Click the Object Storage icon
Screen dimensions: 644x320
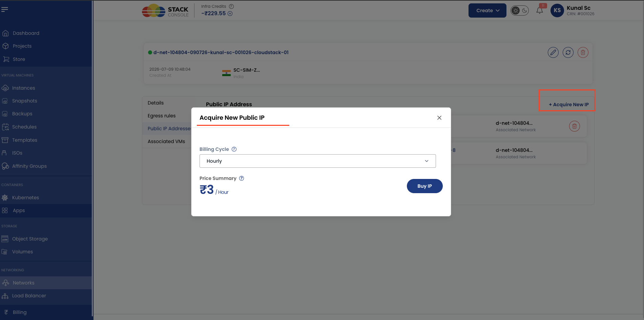5,239
